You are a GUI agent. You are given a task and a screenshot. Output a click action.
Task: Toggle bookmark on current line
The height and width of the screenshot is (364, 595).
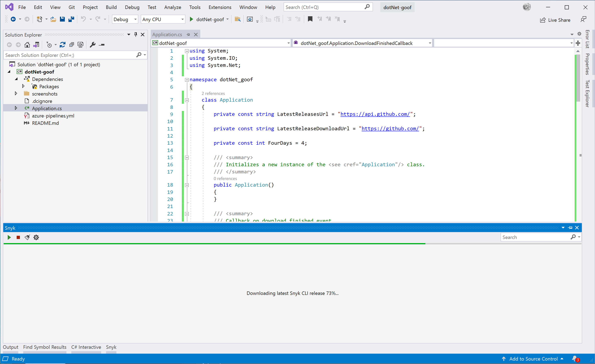[310, 19]
